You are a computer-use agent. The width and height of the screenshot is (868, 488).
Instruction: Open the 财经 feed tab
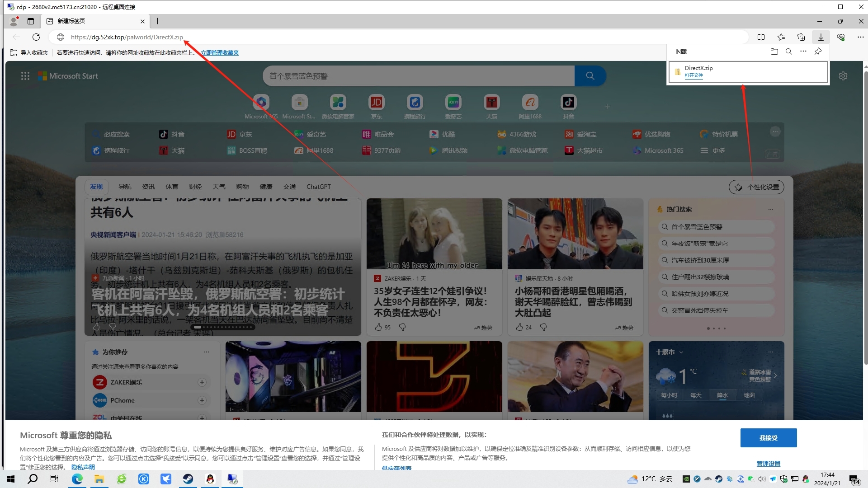195,186
